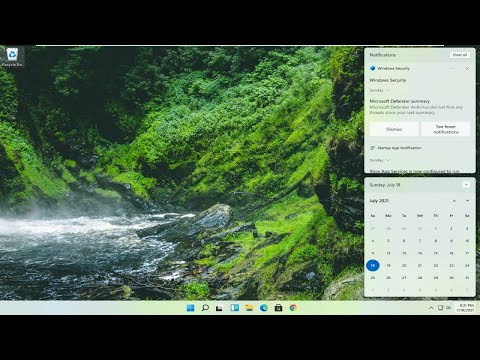Open Windows Security notification settings ellipsis
The height and width of the screenshot is (360, 480).
tap(452, 68)
